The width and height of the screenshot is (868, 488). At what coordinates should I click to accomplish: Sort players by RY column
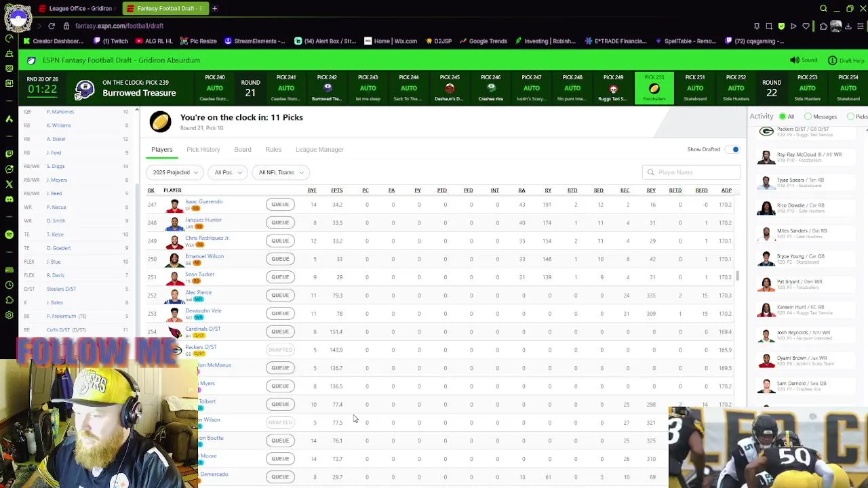click(548, 190)
